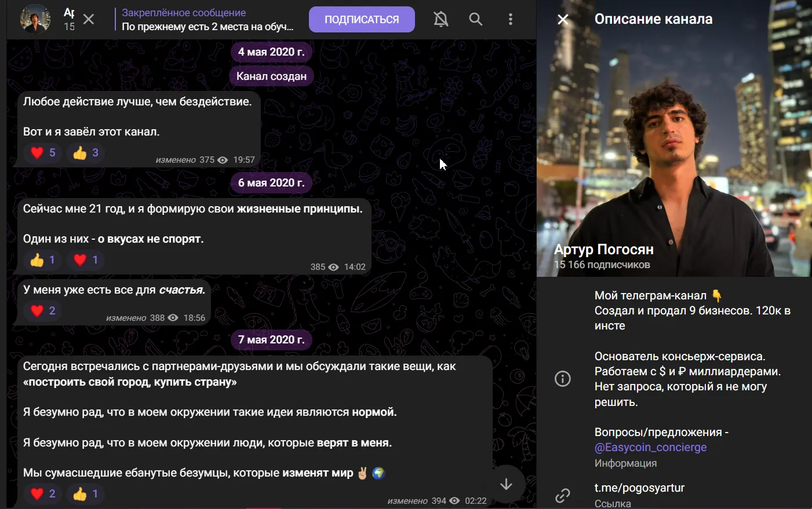Toggle thumbs-up reaction on 6 мая post
Screen dimensions: 812x509
pyautogui.click(x=43, y=260)
